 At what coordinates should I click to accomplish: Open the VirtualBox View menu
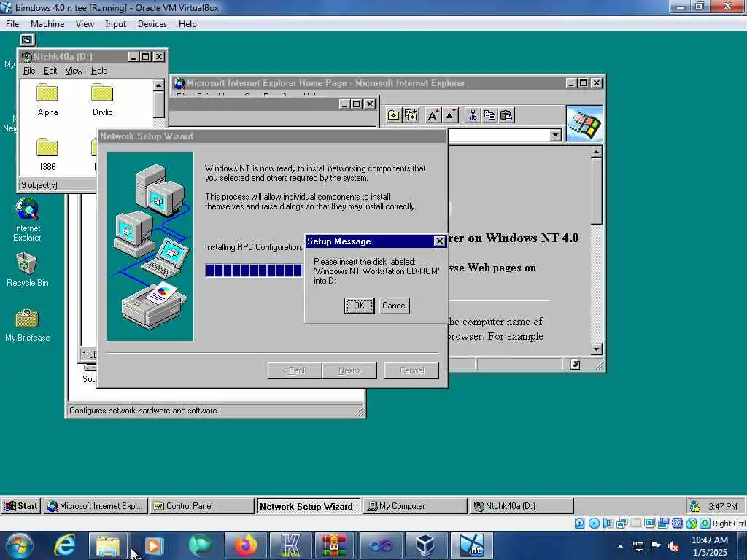pos(85,24)
